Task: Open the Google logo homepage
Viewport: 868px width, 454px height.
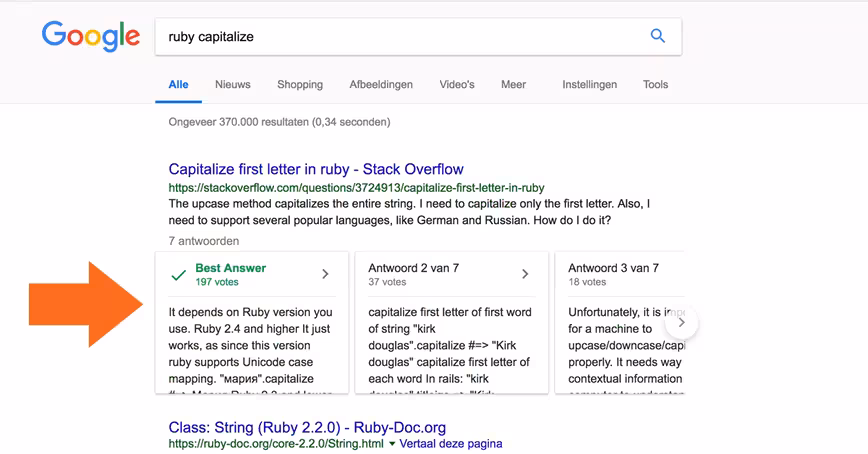Action: coord(91,36)
